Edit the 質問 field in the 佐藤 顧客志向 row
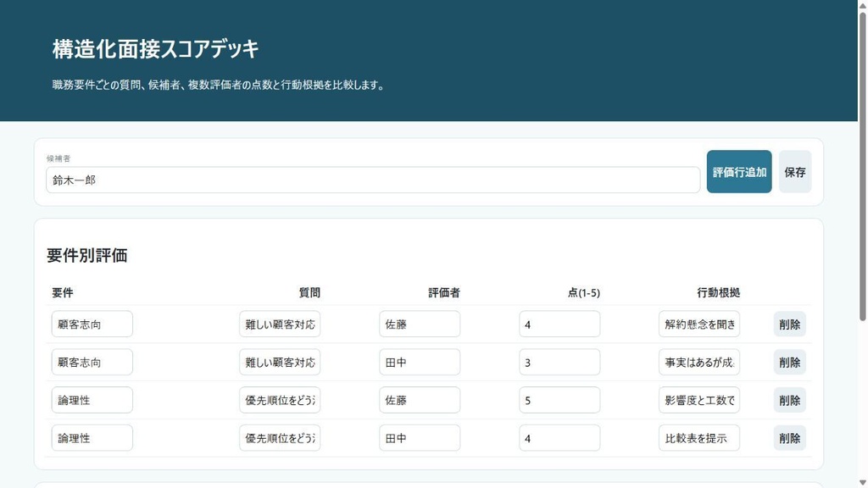 pyautogui.click(x=280, y=324)
